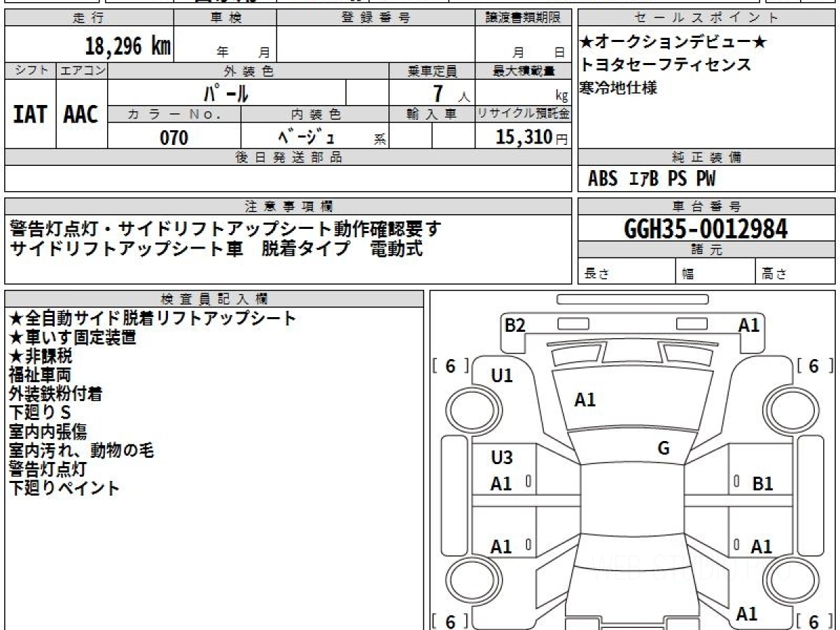Click the 検査員記入欄 header
840x630 pixels.
click(214, 298)
